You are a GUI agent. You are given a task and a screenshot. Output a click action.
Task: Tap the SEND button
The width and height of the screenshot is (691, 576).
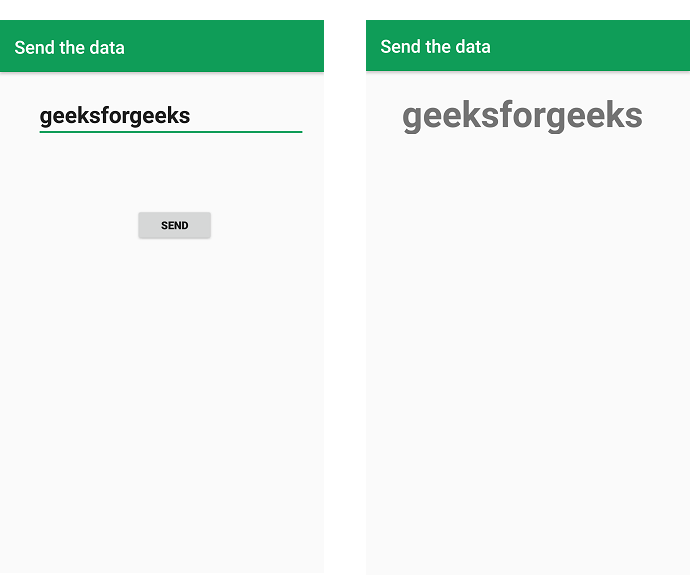pos(175,225)
